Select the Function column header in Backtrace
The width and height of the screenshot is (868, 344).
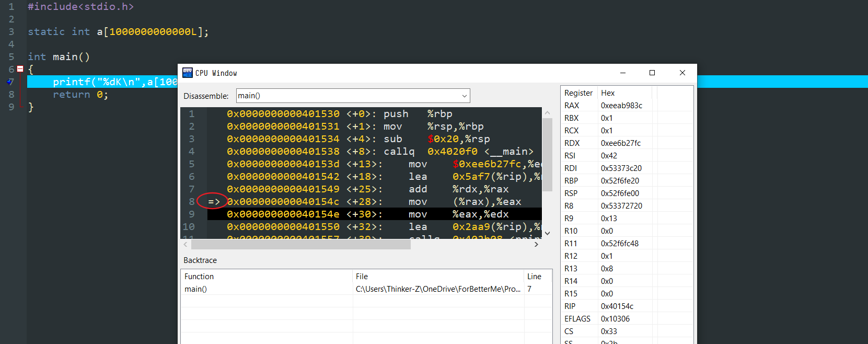coord(267,277)
